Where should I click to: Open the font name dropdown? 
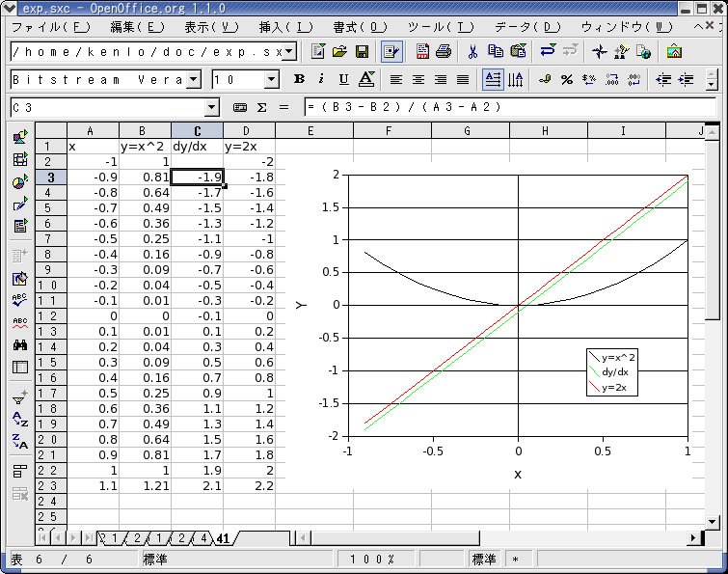[x=194, y=79]
